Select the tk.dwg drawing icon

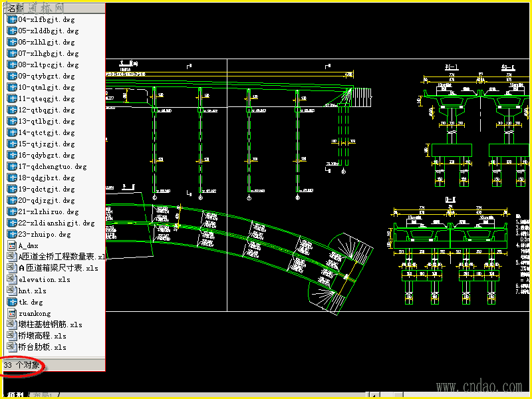point(12,302)
